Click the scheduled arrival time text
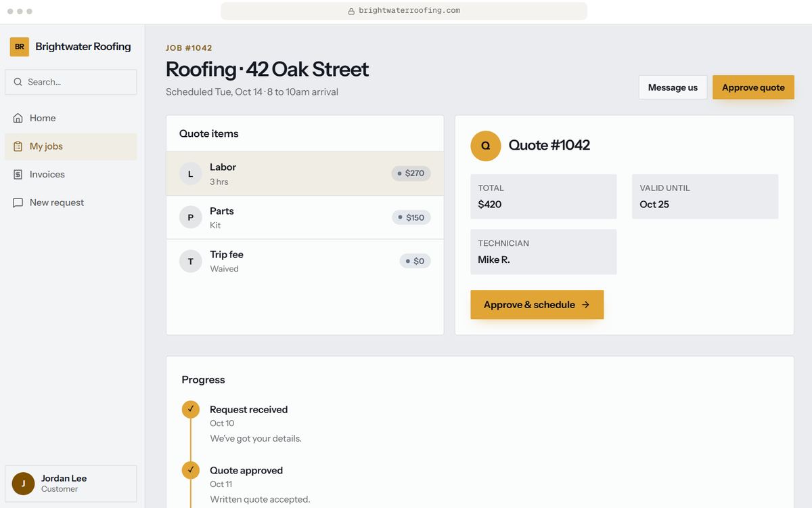The width and height of the screenshot is (812, 508). click(x=252, y=92)
